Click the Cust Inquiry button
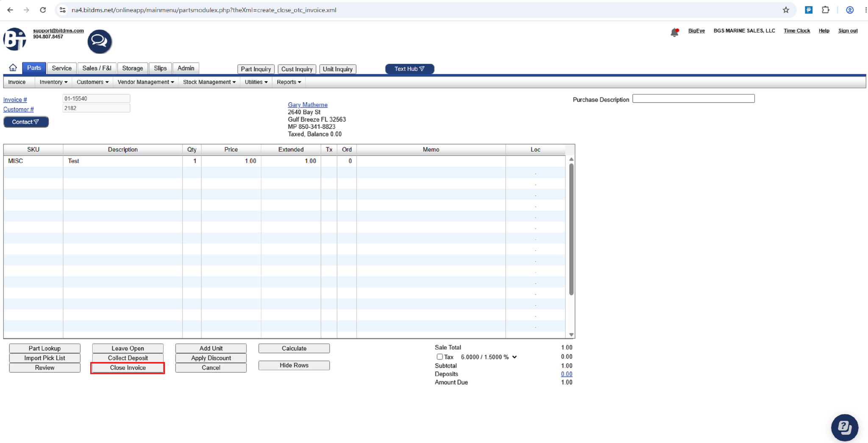This screenshot has width=868, height=443. (x=297, y=69)
